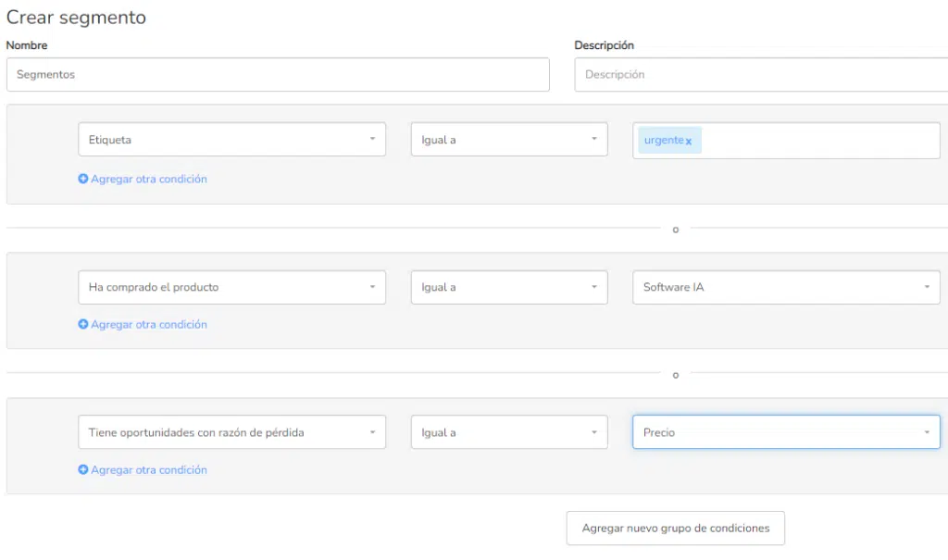Click the 'Crear segmento' heading
The image size is (948, 560).
(x=76, y=17)
